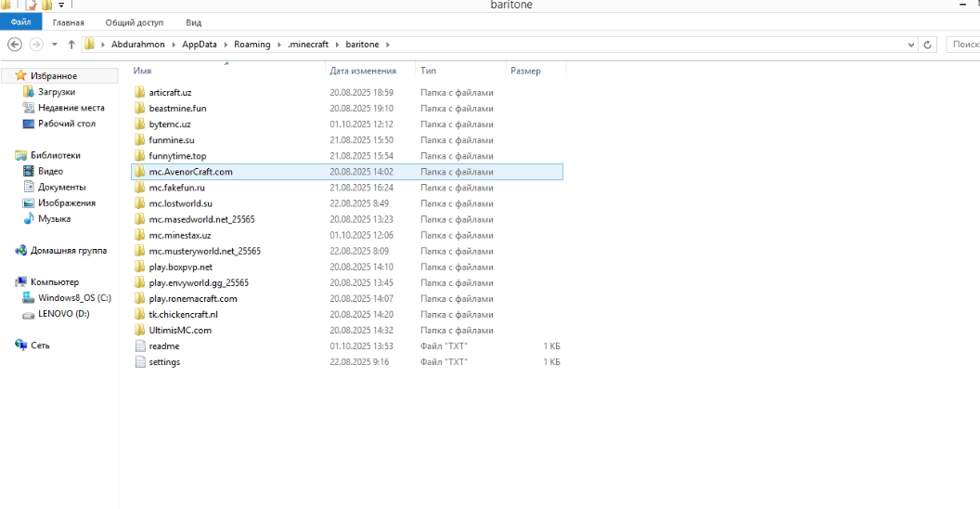Select the play.envyworld.gg_25565 folder icon

(140, 282)
